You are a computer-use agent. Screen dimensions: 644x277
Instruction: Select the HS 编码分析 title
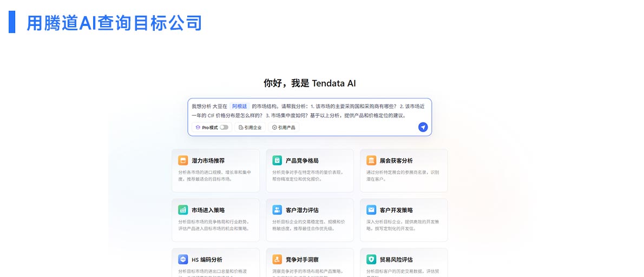coord(207,260)
